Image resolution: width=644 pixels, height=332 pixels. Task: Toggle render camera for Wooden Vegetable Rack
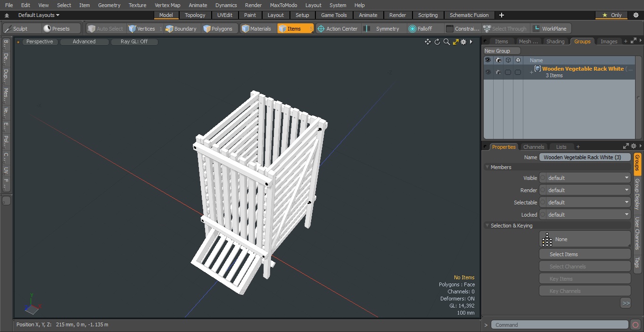[x=498, y=72]
